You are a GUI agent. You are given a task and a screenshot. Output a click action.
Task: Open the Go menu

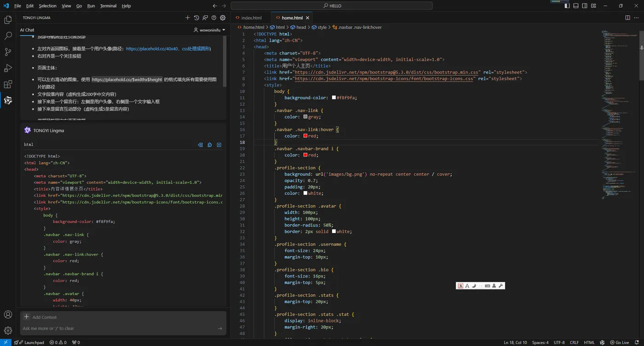(x=79, y=6)
